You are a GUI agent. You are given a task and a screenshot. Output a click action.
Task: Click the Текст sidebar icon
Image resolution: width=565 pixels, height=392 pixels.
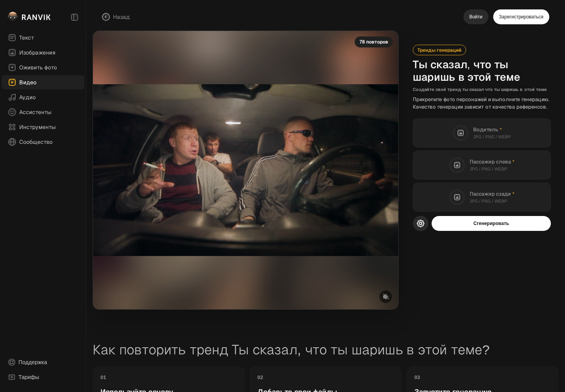(x=12, y=38)
